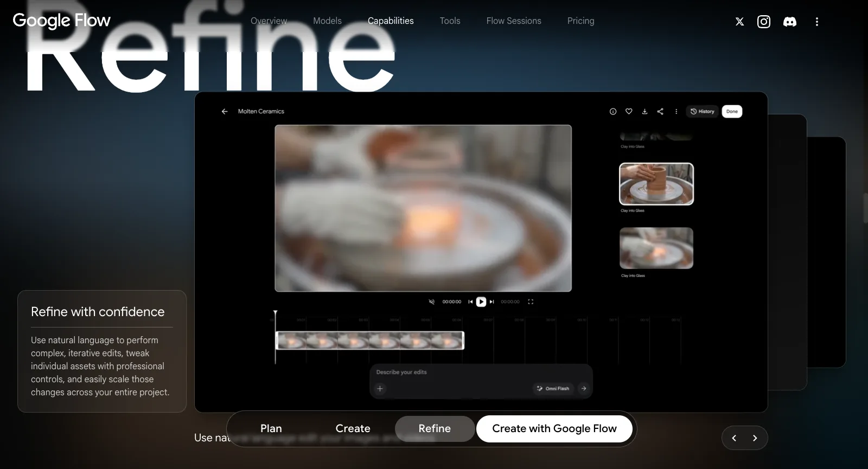This screenshot has width=868, height=469.
Task: Go to next slide in carousel
Action: click(755, 438)
